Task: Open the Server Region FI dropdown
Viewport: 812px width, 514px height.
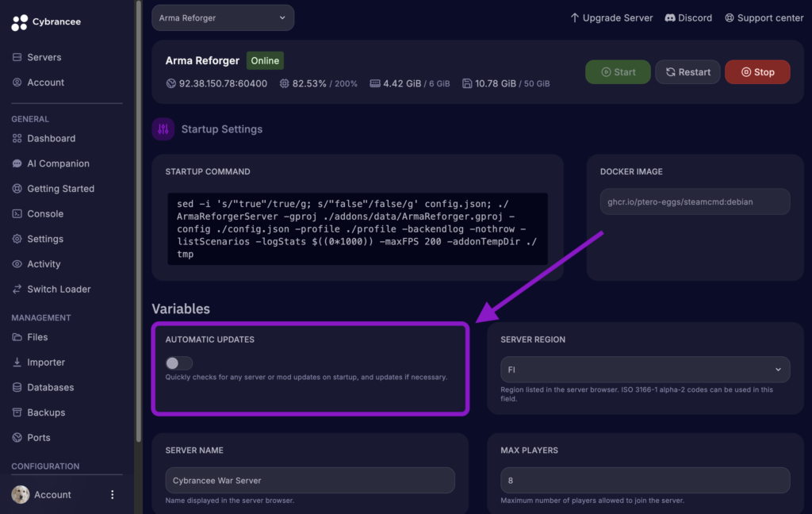Action: 645,370
